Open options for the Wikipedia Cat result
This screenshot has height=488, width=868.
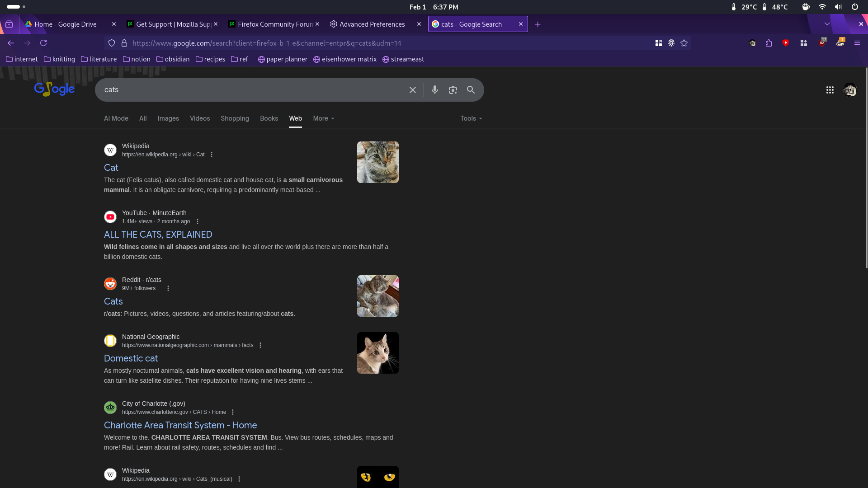(212, 155)
